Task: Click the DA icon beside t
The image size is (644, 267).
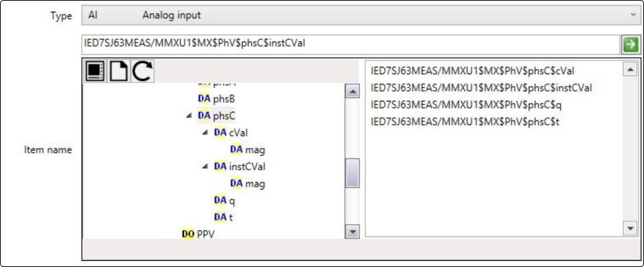Action: pos(221,218)
